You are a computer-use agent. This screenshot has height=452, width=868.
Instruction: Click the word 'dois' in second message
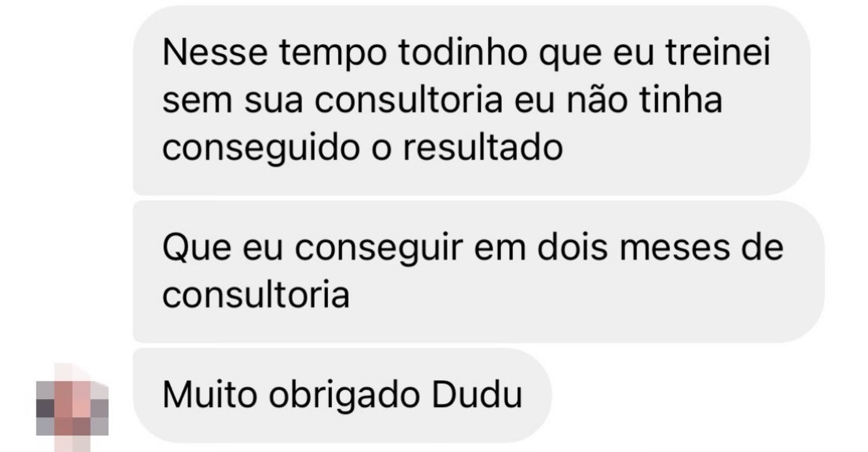[x=572, y=248]
